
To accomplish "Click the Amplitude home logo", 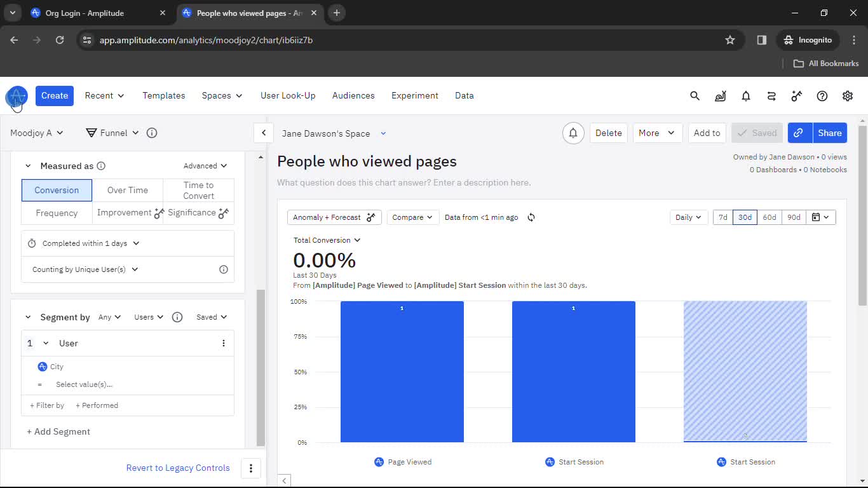I will tap(17, 97).
